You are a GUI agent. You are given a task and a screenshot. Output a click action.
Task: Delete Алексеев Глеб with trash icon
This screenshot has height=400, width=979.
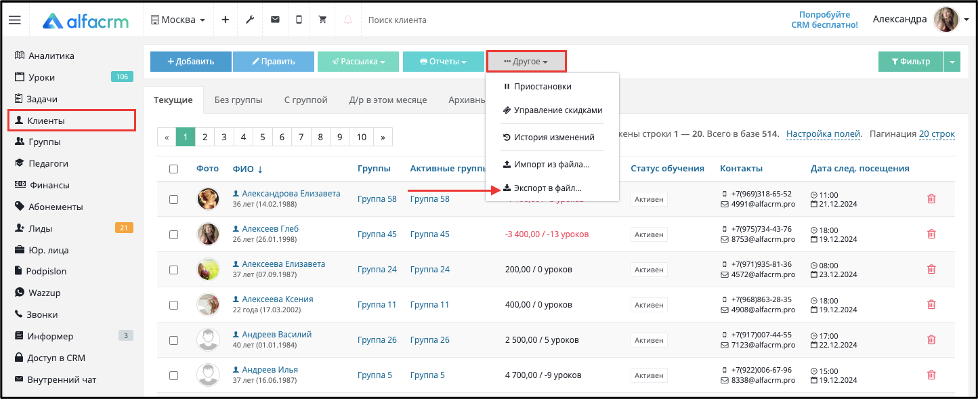(x=931, y=234)
